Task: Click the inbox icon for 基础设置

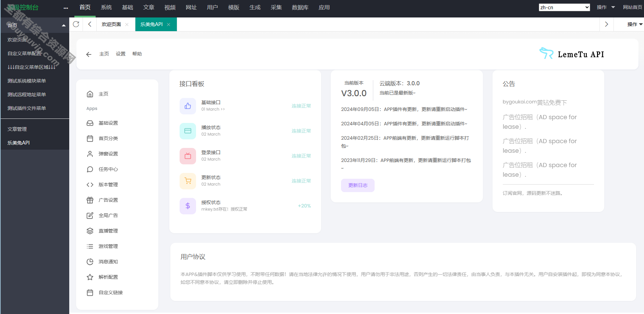Action: tap(90, 123)
